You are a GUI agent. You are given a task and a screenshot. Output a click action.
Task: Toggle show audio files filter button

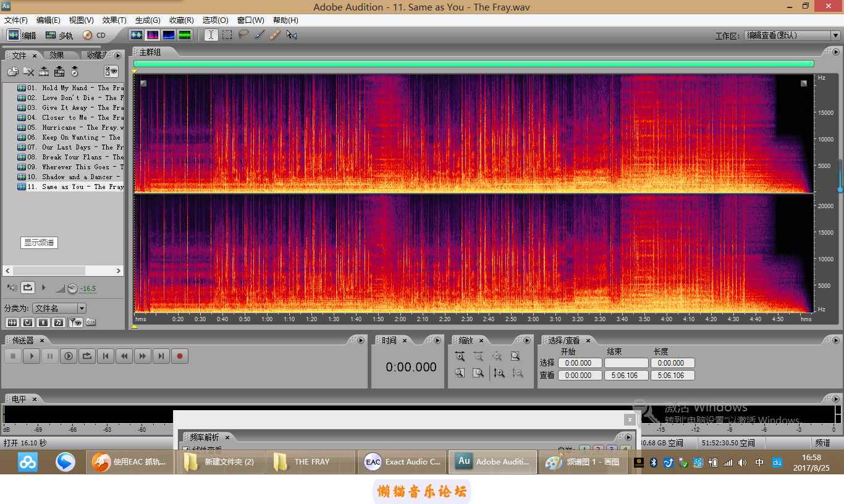(x=12, y=322)
